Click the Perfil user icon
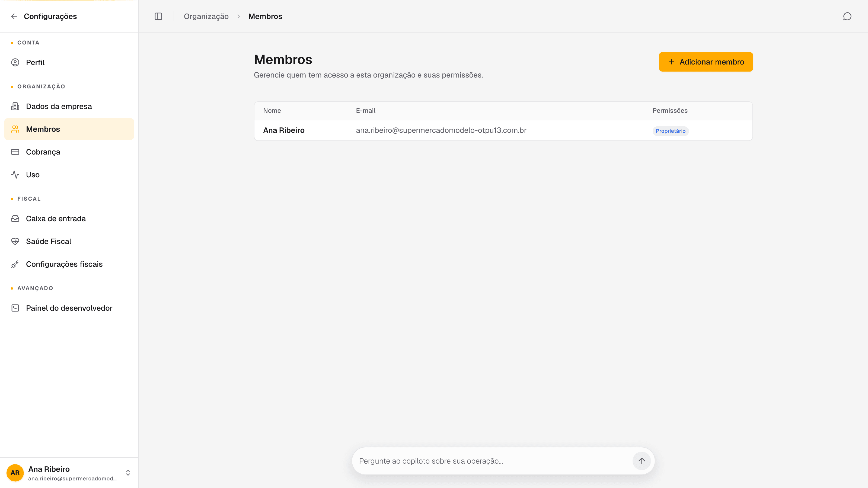This screenshot has height=488, width=868. (x=15, y=62)
